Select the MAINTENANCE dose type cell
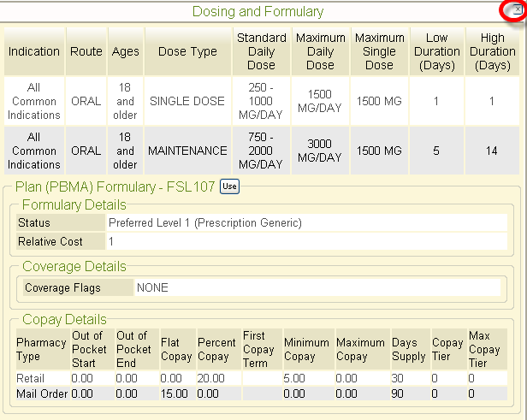This screenshot has height=420, width=527. pyautogui.click(x=187, y=151)
